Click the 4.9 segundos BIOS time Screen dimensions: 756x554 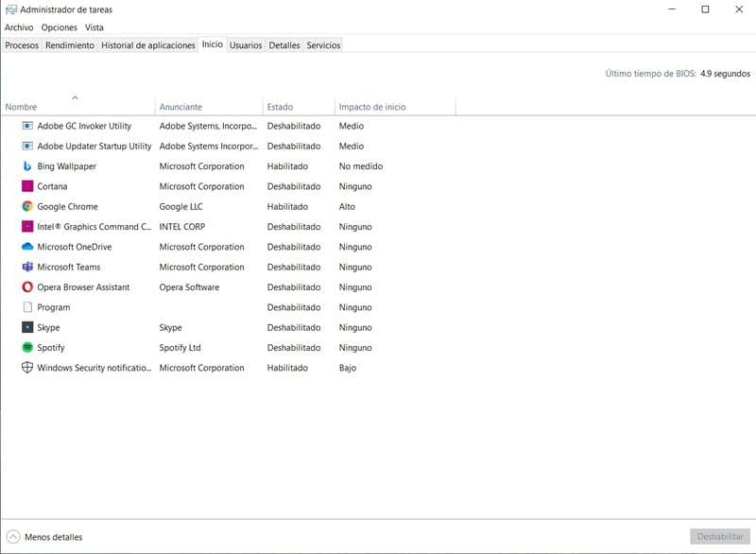[x=725, y=74]
